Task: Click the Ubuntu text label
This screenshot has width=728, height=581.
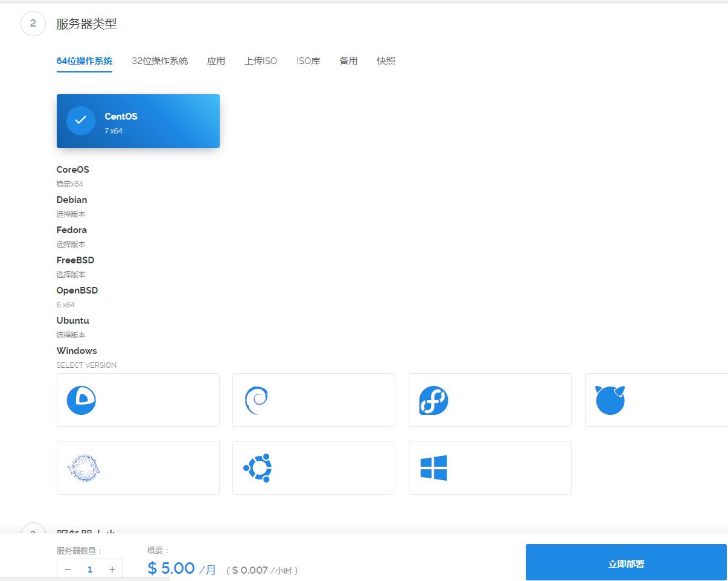Action: pyautogui.click(x=73, y=321)
